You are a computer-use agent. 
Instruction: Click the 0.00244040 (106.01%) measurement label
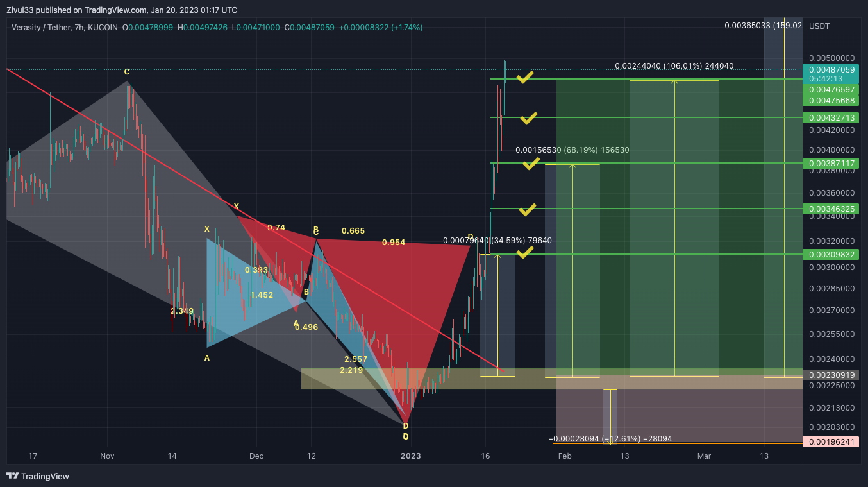(x=674, y=66)
